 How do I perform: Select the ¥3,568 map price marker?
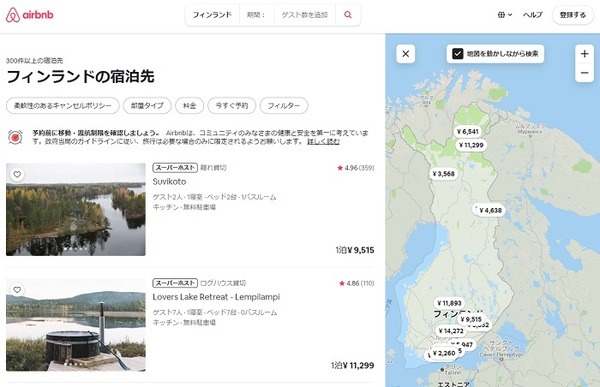point(443,174)
